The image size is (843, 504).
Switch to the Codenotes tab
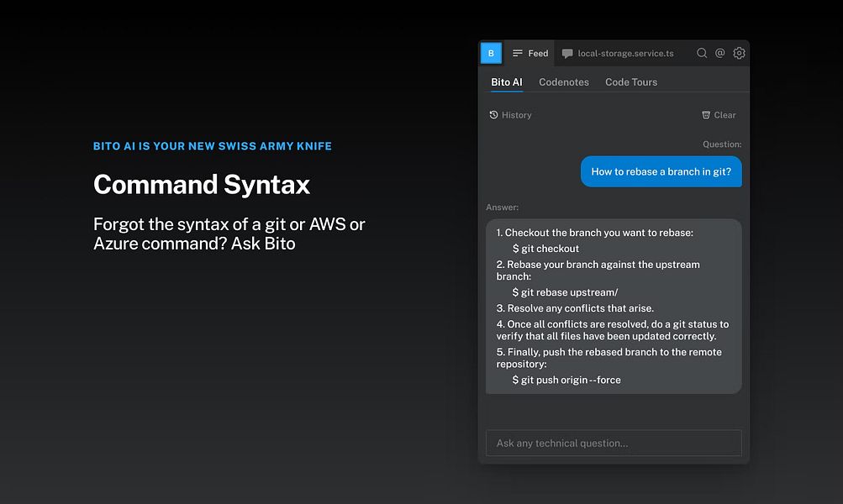564,82
